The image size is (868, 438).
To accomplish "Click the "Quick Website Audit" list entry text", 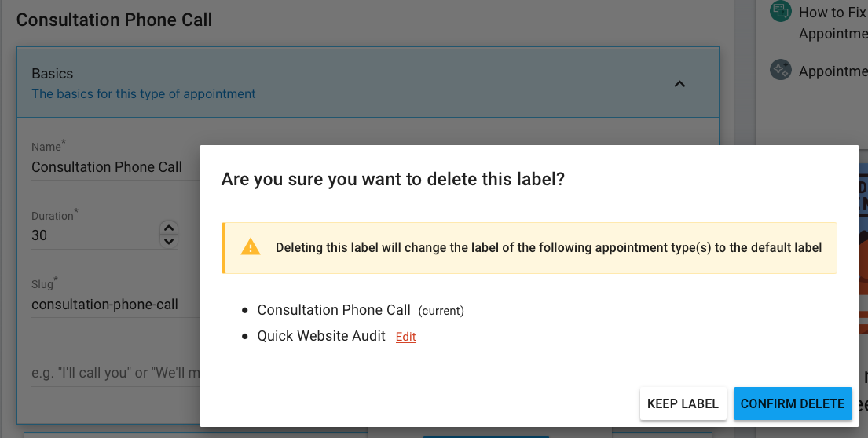I will point(321,336).
